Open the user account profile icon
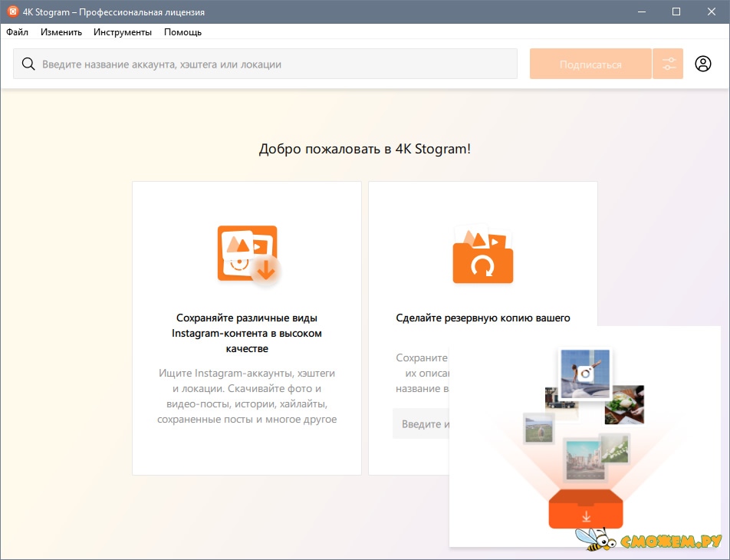Screen dimensions: 730x560 [703, 64]
